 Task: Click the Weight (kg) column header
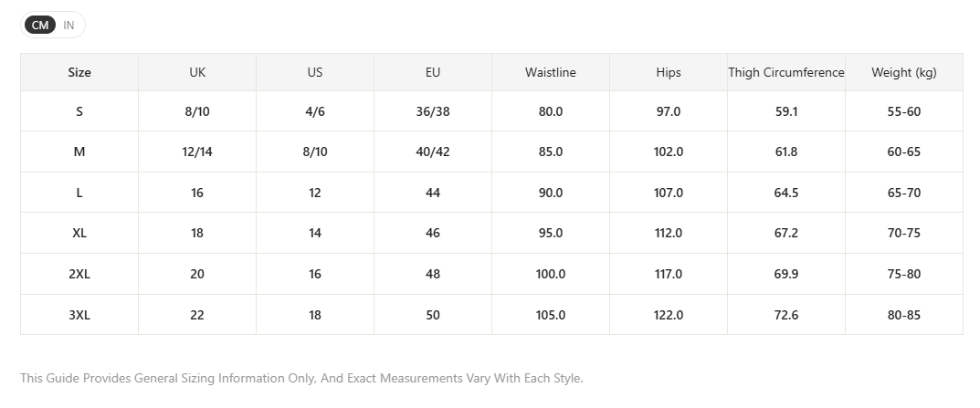click(904, 72)
